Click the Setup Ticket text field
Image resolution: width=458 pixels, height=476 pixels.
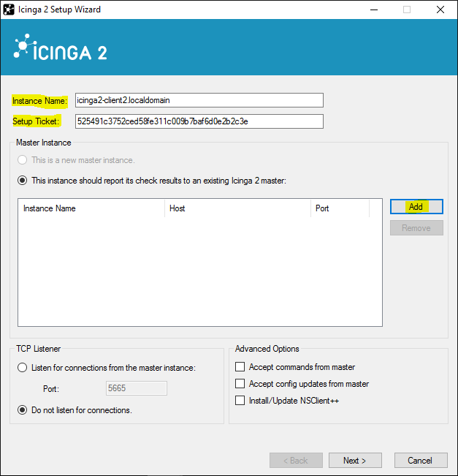pos(199,121)
